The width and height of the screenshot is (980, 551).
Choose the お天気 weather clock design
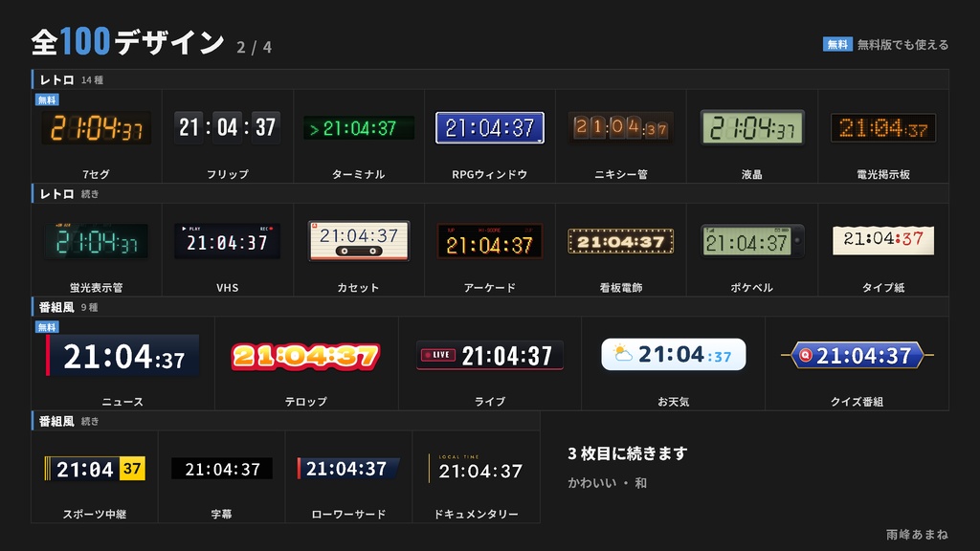coord(673,354)
